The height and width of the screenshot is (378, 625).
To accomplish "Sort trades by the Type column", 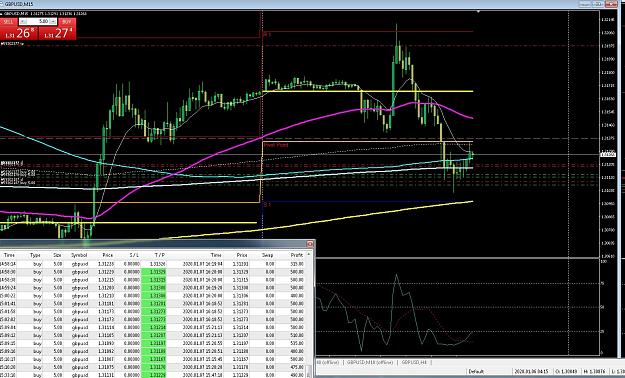I will [35, 255].
